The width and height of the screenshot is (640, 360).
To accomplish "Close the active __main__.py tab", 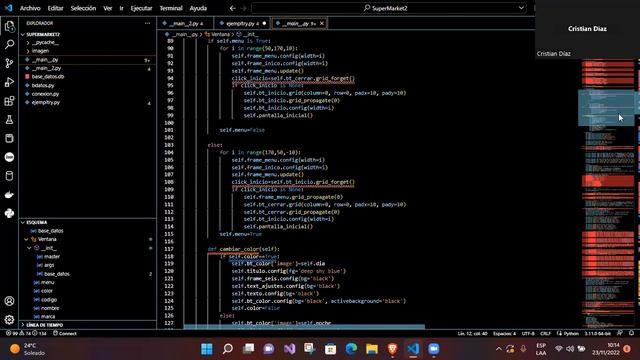I will tap(322, 23).
